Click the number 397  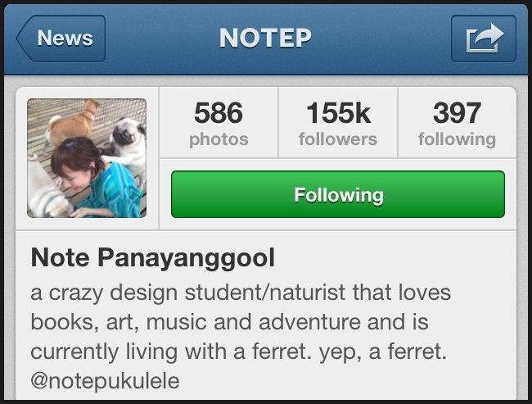tap(457, 113)
